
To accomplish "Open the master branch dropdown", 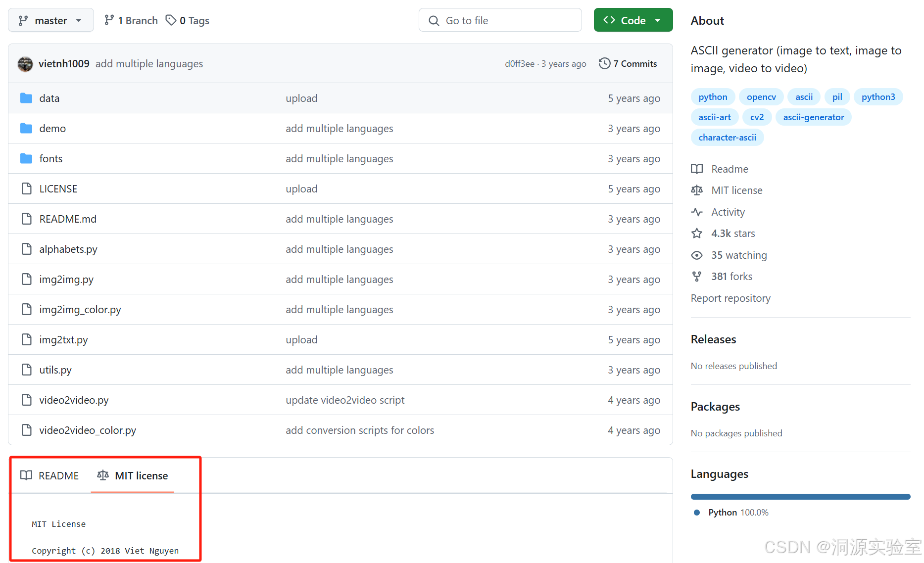I will tap(50, 20).
